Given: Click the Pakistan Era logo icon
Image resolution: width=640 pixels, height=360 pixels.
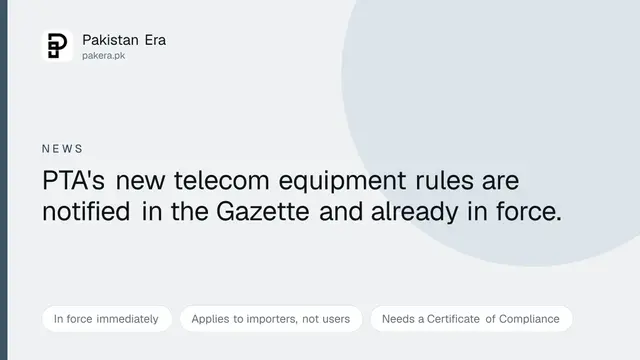Looking at the screenshot, I should click(57, 45).
